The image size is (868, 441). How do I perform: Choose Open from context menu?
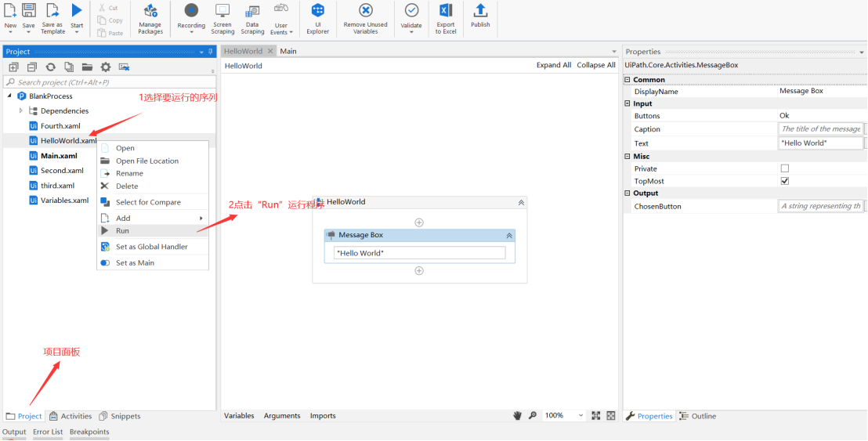153,148
